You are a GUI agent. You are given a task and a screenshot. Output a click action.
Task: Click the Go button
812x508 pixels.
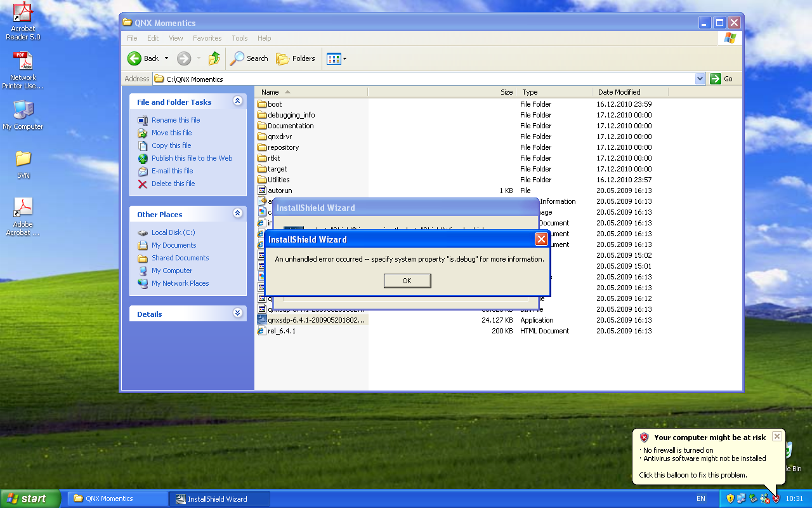(x=722, y=79)
